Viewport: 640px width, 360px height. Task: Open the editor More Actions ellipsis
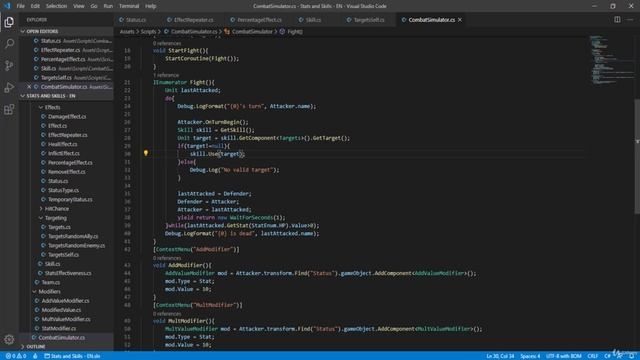coord(630,20)
